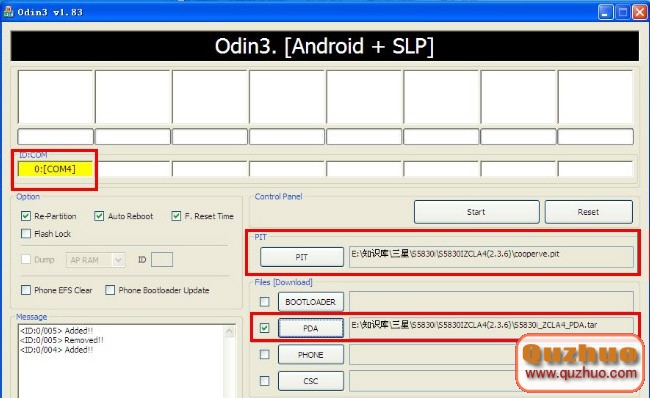Uncheck the PDA file checkbox

[x=264, y=328]
